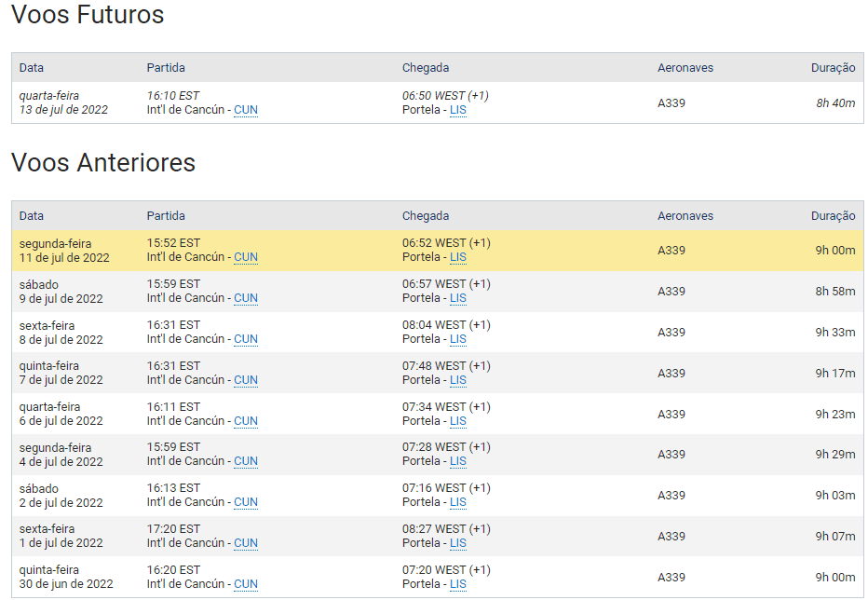Click Aeronaves header in Voos Futuros table

coord(685,68)
